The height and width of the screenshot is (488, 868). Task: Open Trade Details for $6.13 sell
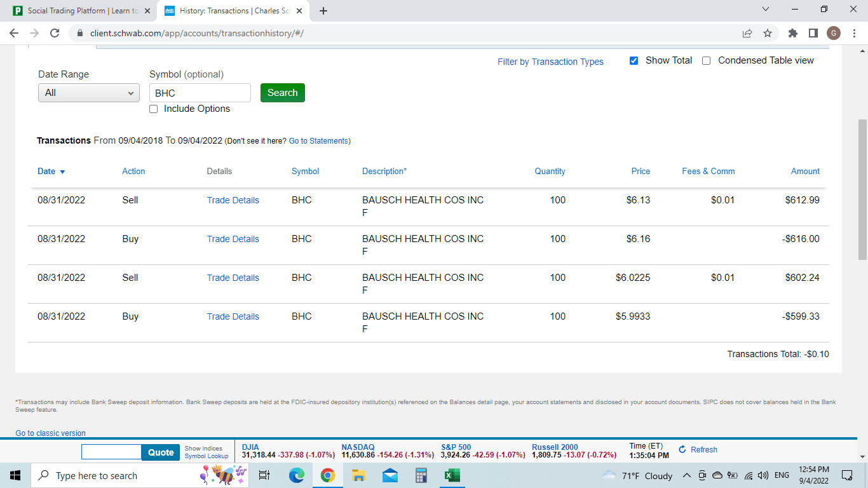(233, 200)
